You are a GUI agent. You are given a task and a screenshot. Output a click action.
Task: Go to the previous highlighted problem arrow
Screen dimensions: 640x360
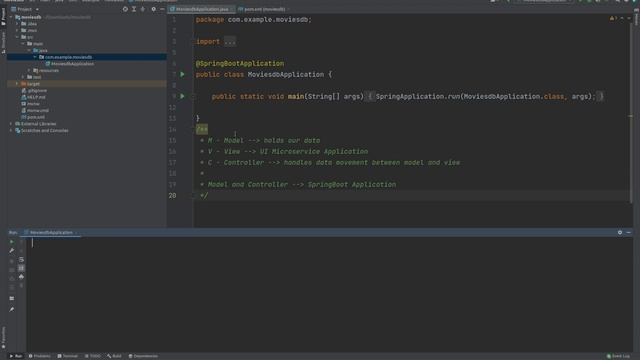pos(622,18)
